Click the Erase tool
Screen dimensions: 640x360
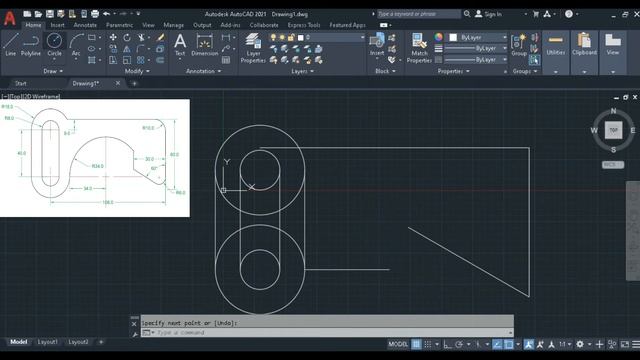(160, 38)
